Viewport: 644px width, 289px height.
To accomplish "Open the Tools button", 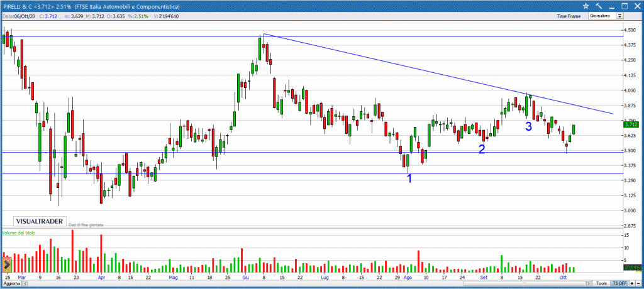I will [x=602, y=283].
